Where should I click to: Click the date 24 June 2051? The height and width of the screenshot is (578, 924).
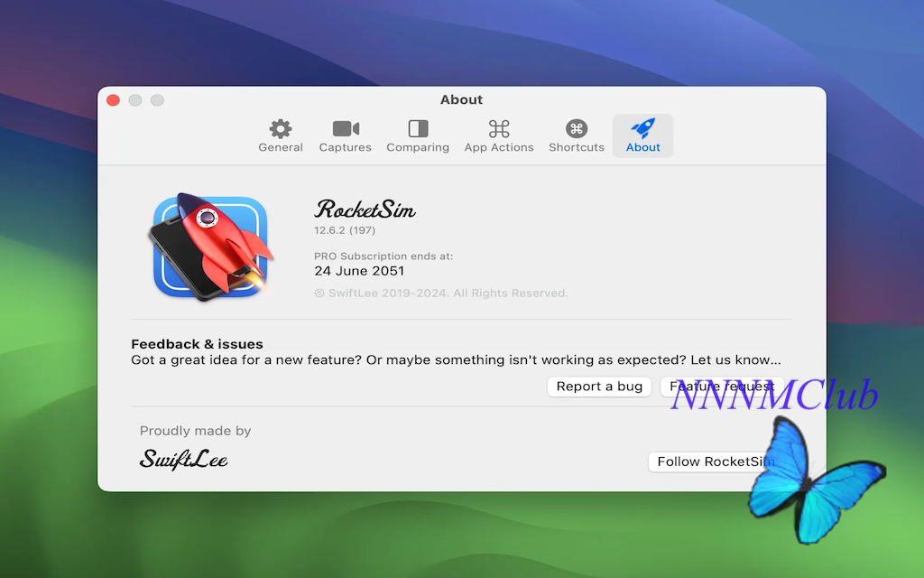click(359, 271)
